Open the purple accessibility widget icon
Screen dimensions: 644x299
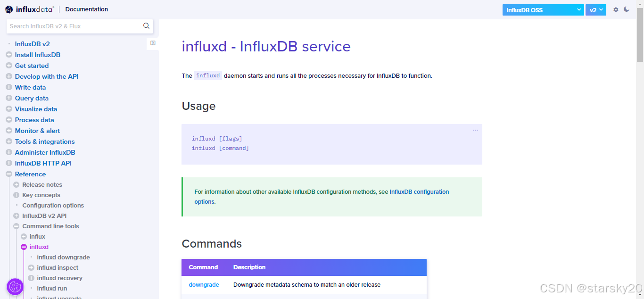point(15,286)
